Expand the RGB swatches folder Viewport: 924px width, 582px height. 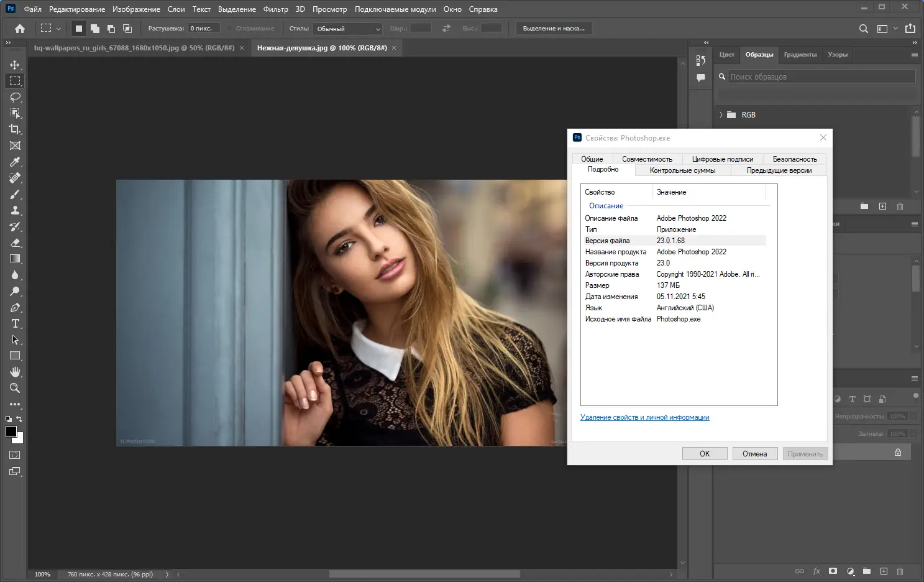pyautogui.click(x=721, y=115)
